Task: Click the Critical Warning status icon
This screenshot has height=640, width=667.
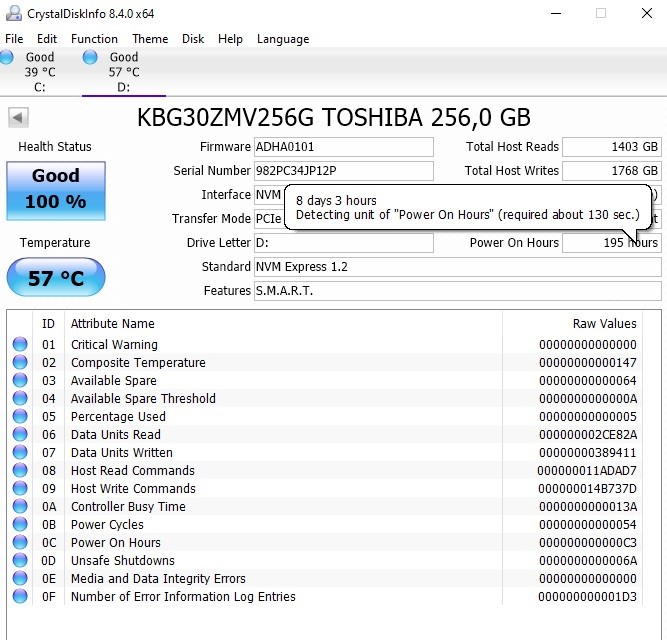Action: (x=20, y=344)
